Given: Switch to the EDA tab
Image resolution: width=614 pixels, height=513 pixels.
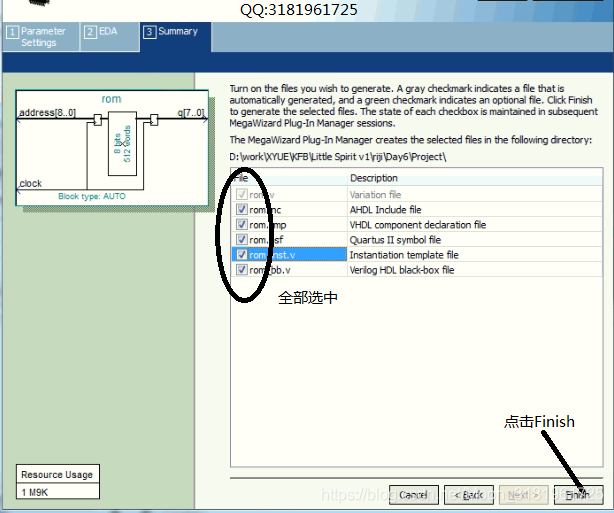Looking at the screenshot, I should click(110, 37).
